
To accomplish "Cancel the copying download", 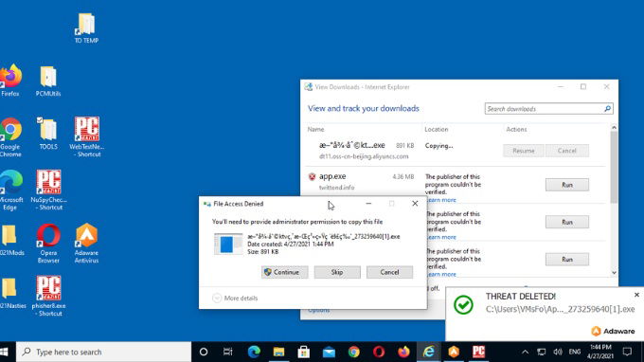I will 566,151.
